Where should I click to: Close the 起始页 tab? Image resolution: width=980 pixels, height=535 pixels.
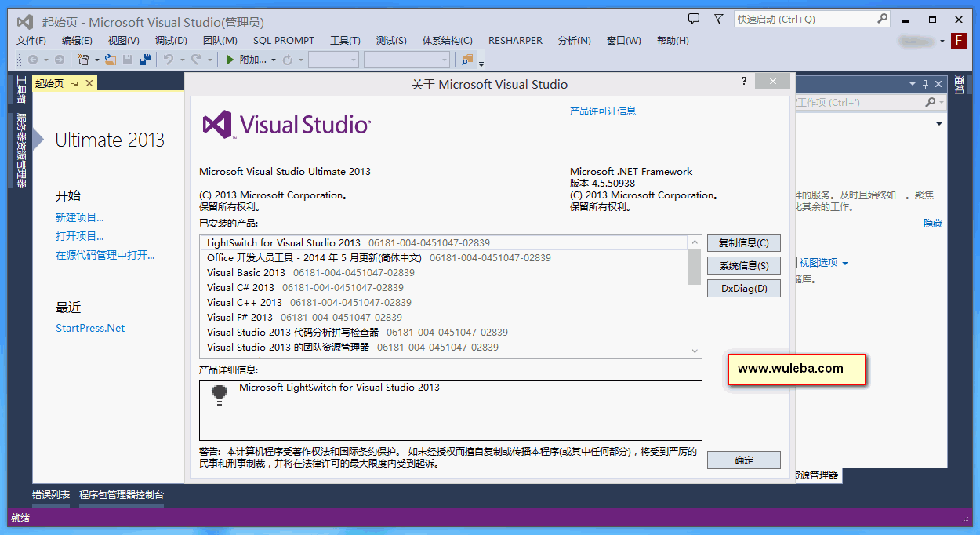[x=89, y=83]
